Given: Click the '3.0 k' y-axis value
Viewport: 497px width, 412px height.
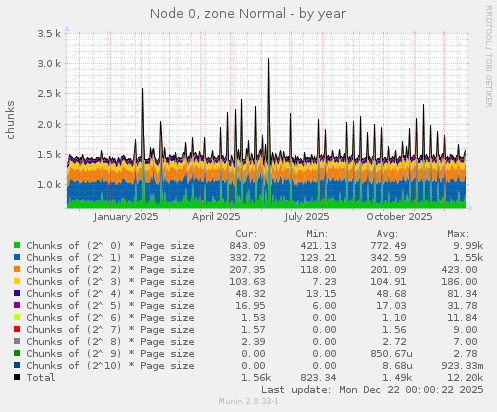Looking at the screenshot, I should click(x=49, y=63).
